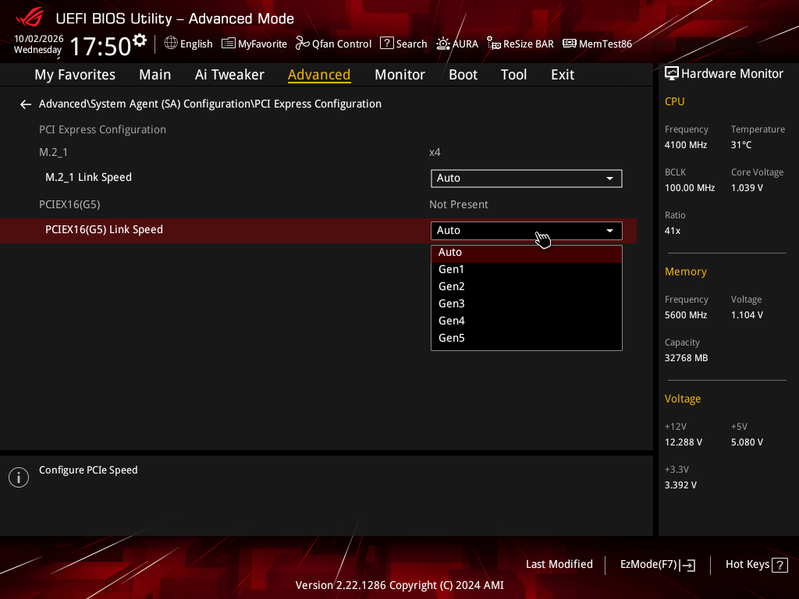Click the M.2_1 Link Speed dropdown arrow
The width and height of the screenshot is (799, 599).
(x=609, y=179)
